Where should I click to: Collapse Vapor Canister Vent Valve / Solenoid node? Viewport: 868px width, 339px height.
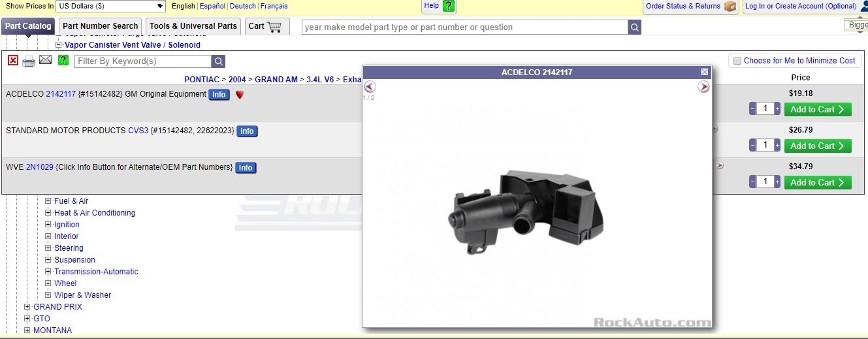58,45
